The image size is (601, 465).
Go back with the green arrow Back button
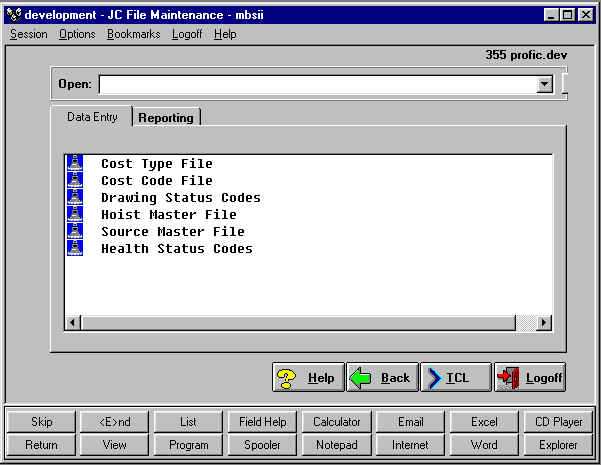pos(382,378)
